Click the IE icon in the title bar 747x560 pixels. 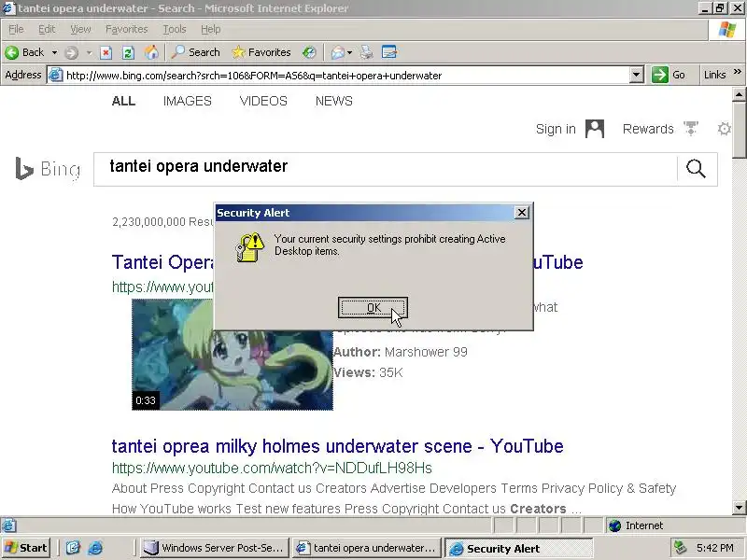(8, 8)
